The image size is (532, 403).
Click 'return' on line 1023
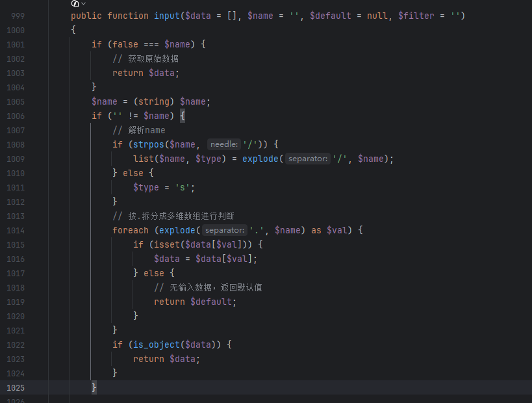coord(149,359)
